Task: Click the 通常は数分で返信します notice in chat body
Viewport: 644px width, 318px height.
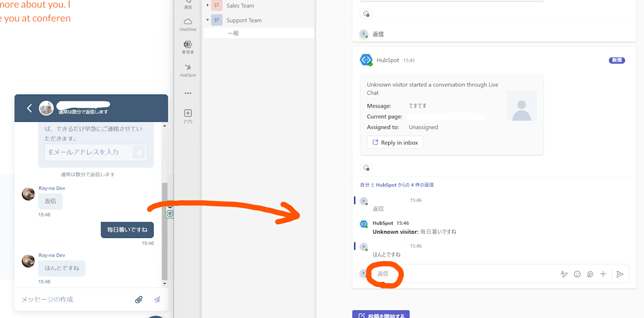Action: click(87, 175)
